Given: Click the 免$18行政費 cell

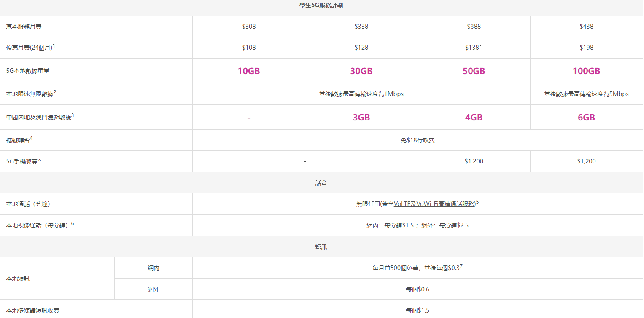Looking at the screenshot, I should click(418, 140).
